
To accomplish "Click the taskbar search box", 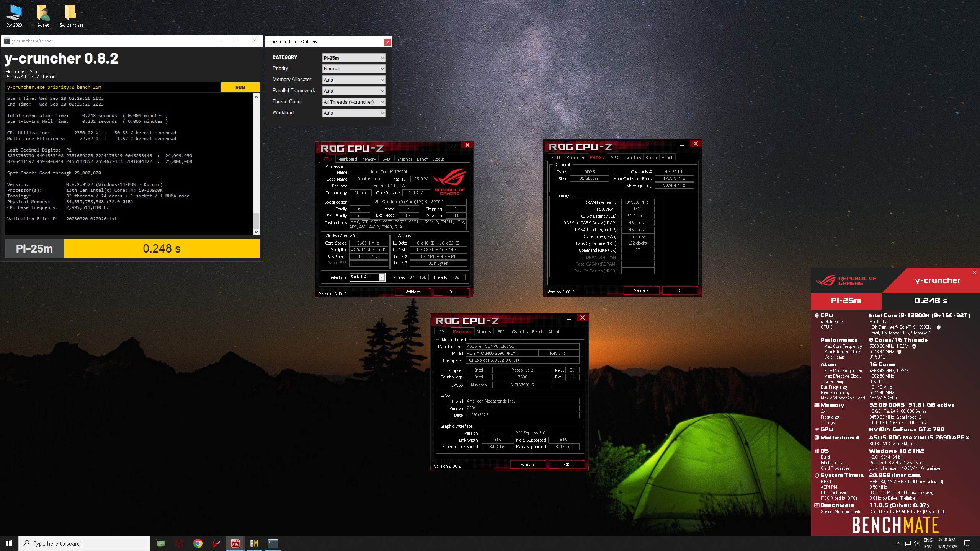I will tap(84, 543).
